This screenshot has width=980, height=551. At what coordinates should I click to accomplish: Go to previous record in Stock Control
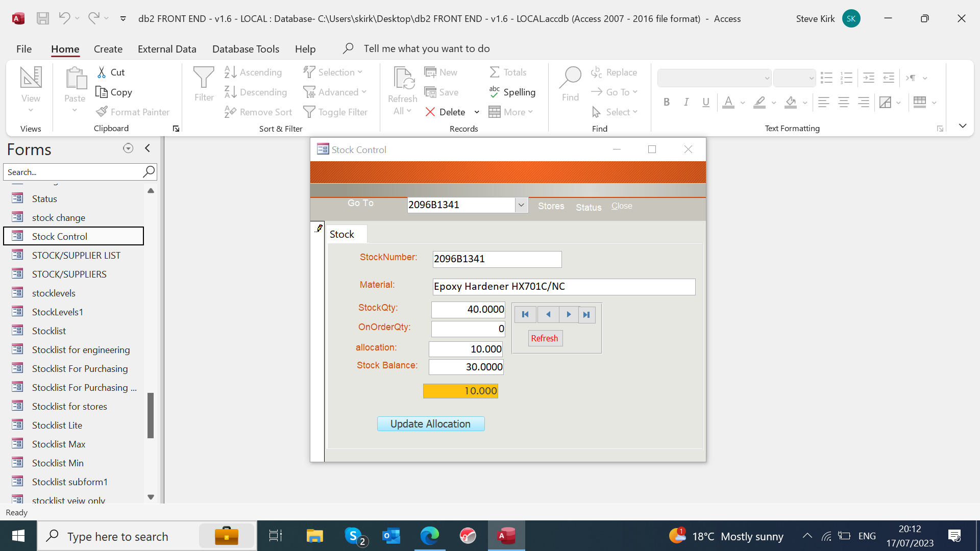(548, 314)
